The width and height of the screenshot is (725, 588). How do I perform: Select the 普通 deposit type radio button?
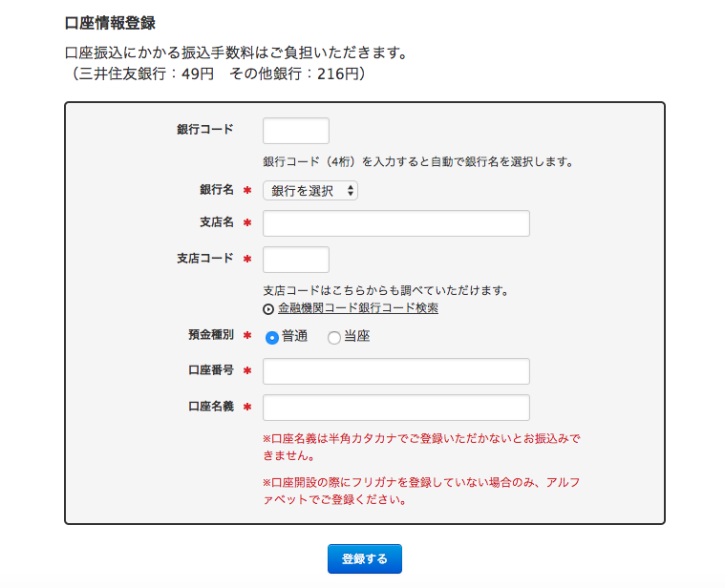point(272,338)
